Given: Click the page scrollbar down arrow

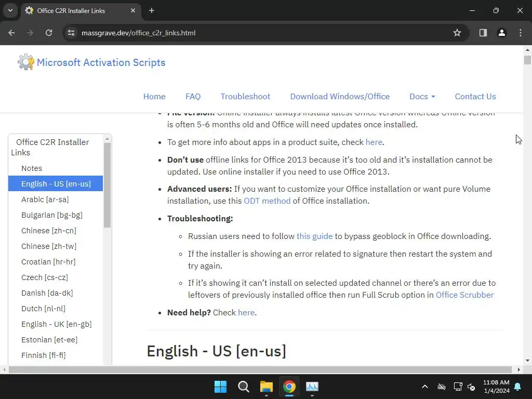Looking at the screenshot, I should pyautogui.click(x=527, y=361).
